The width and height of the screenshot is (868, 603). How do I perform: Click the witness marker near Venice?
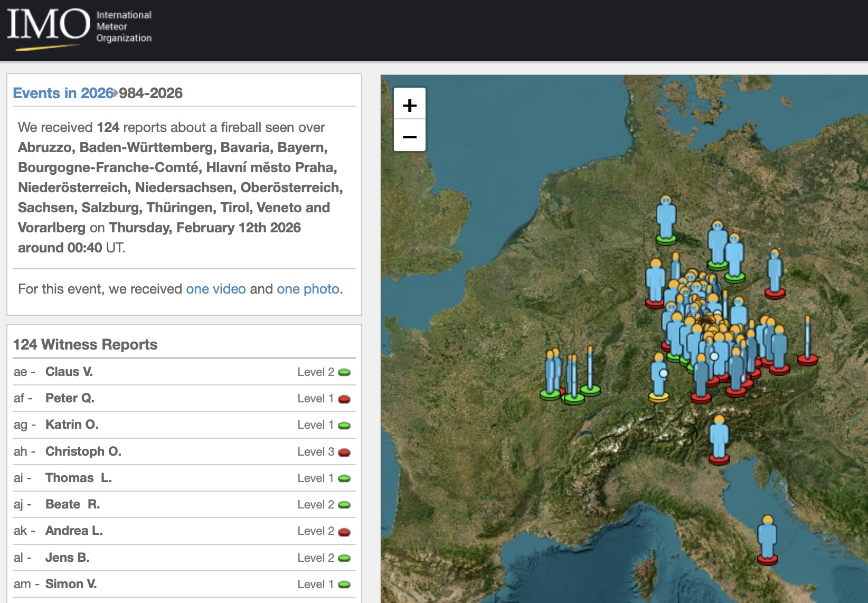click(x=719, y=439)
